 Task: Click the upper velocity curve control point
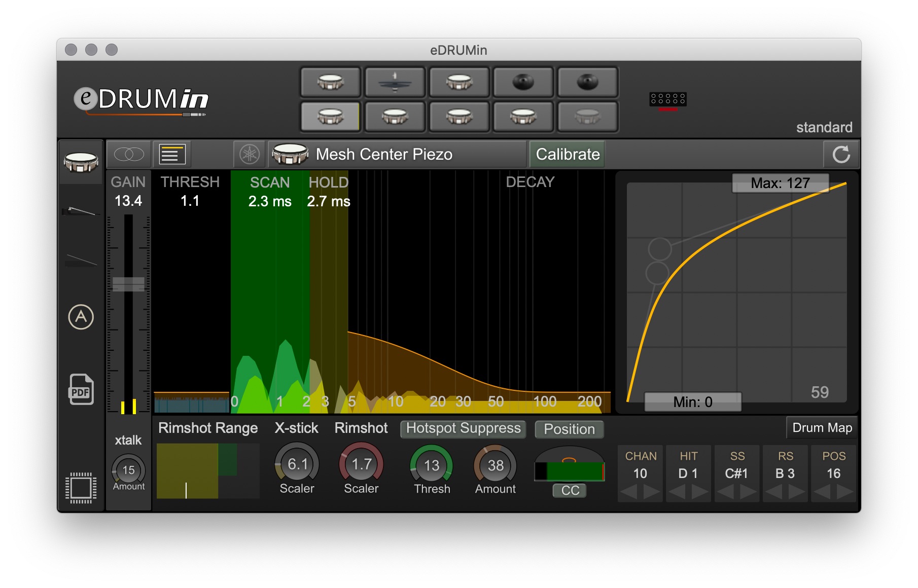coord(660,249)
